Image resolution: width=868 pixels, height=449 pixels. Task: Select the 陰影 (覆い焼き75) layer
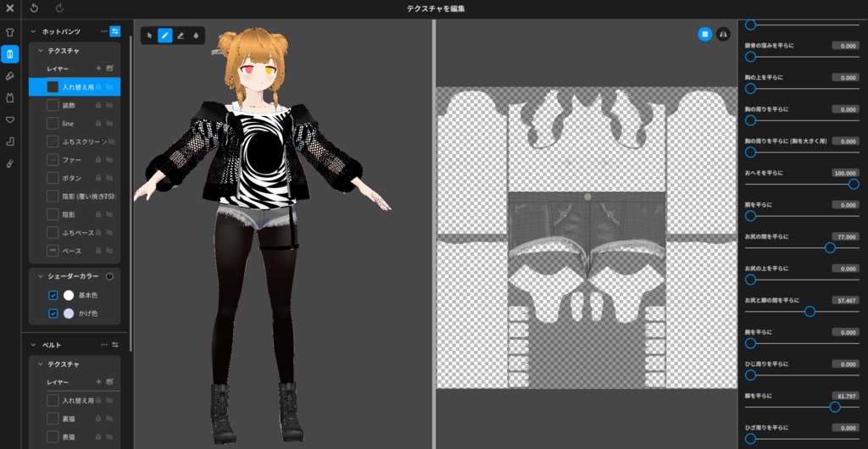click(75, 197)
